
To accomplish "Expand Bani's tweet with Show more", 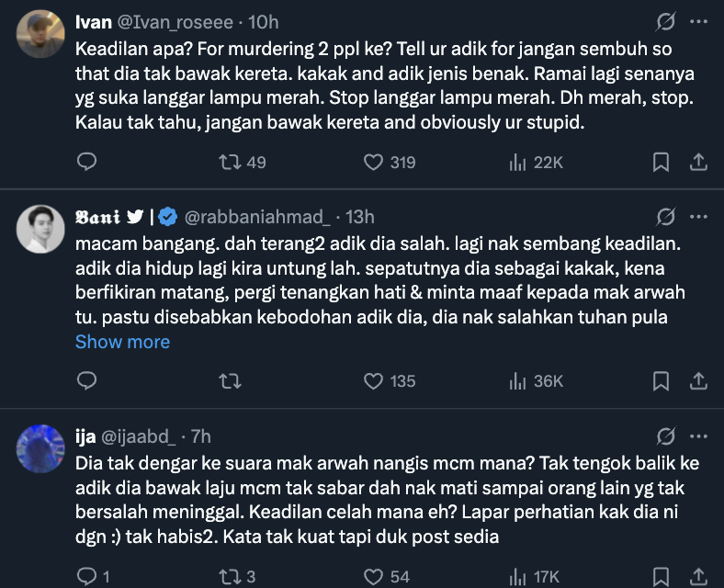I will tap(122, 342).
